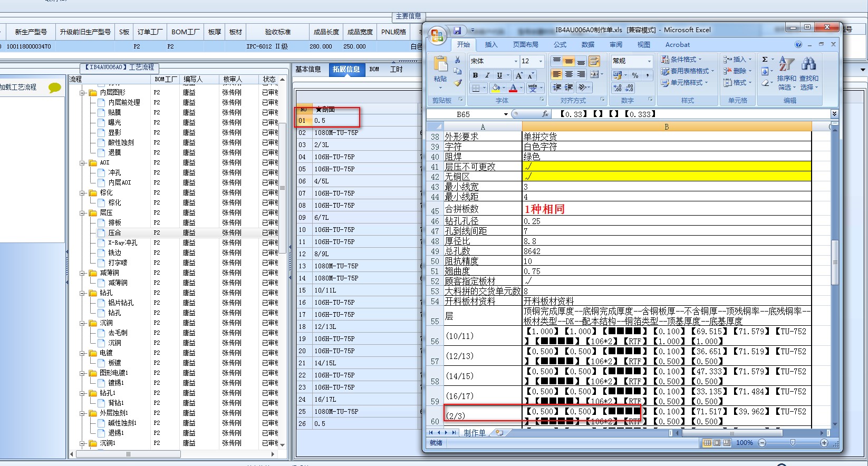Align cell text left
Viewport: 868px width, 466px height.
pyautogui.click(x=557, y=74)
